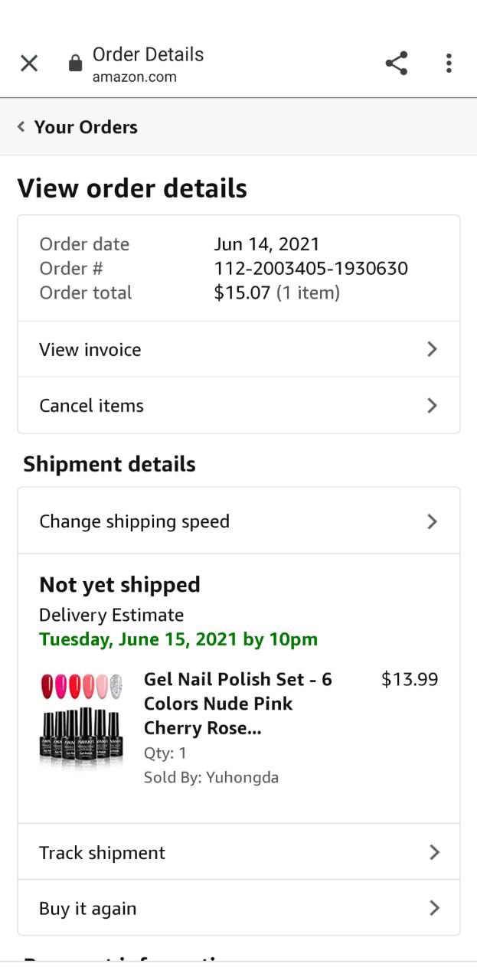Tap the secure lock icon
The height and width of the screenshot is (980, 477).
[75, 64]
